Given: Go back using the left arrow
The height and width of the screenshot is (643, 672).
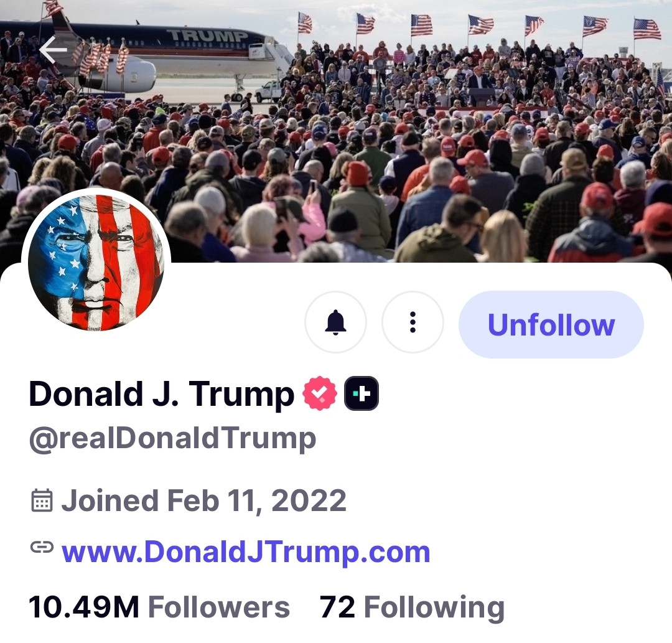Looking at the screenshot, I should pos(53,50).
